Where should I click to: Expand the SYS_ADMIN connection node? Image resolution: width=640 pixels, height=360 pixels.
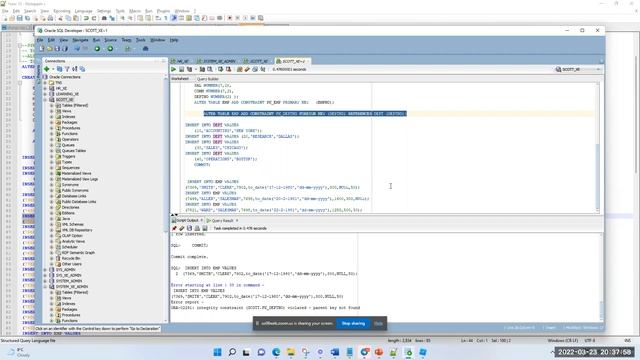[x=45, y=270]
